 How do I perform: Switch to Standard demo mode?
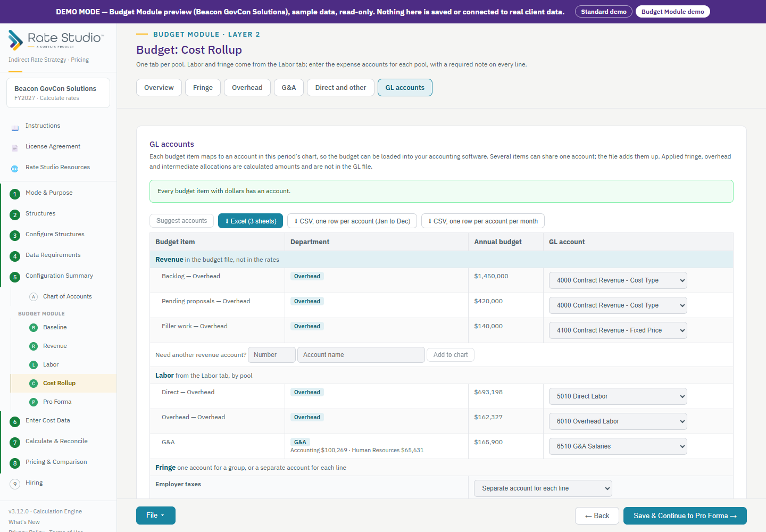pos(604,12)
